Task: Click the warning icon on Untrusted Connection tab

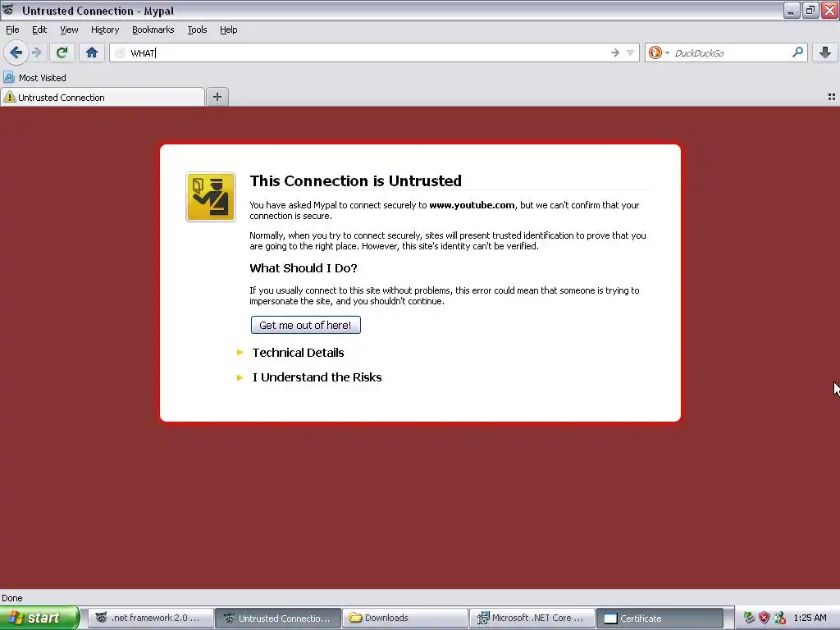Action: pos(9,97)
